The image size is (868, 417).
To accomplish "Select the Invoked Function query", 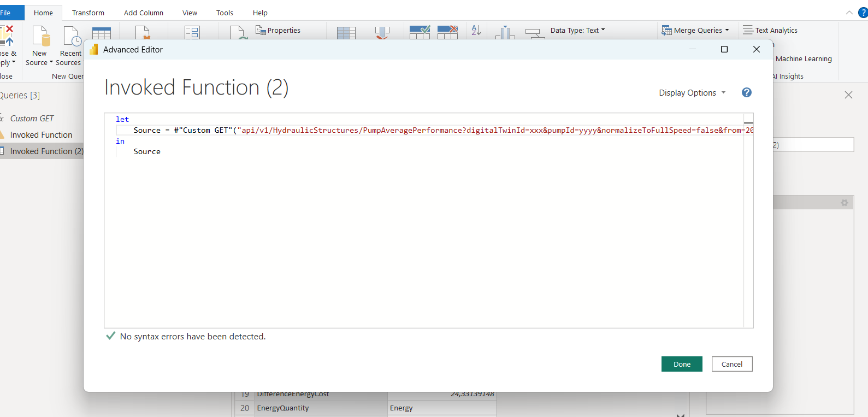I will click(41, 135).
